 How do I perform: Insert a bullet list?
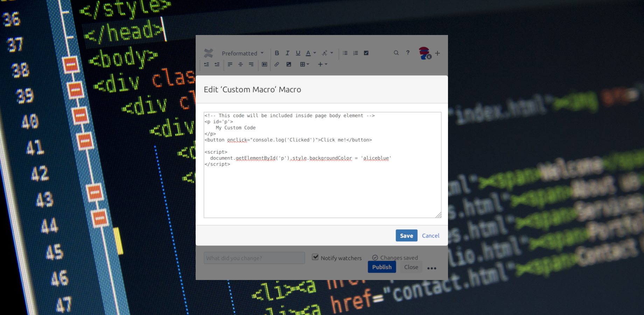345,53
